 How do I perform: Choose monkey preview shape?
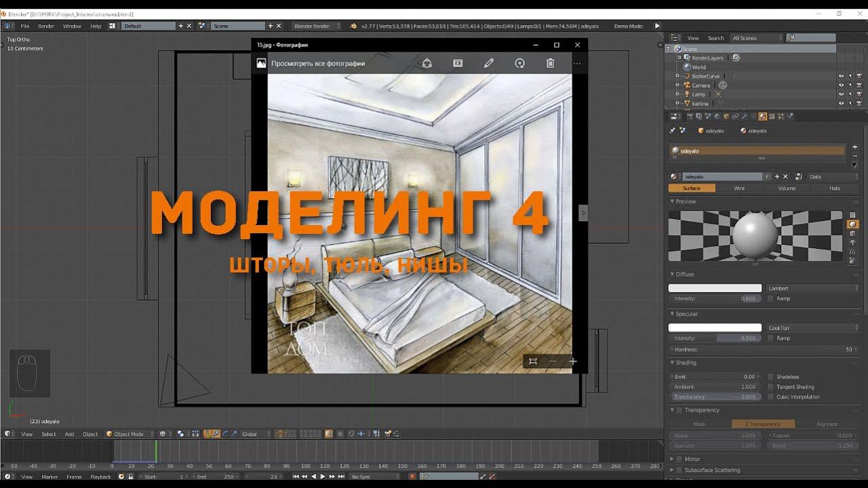tap(853, 242)
